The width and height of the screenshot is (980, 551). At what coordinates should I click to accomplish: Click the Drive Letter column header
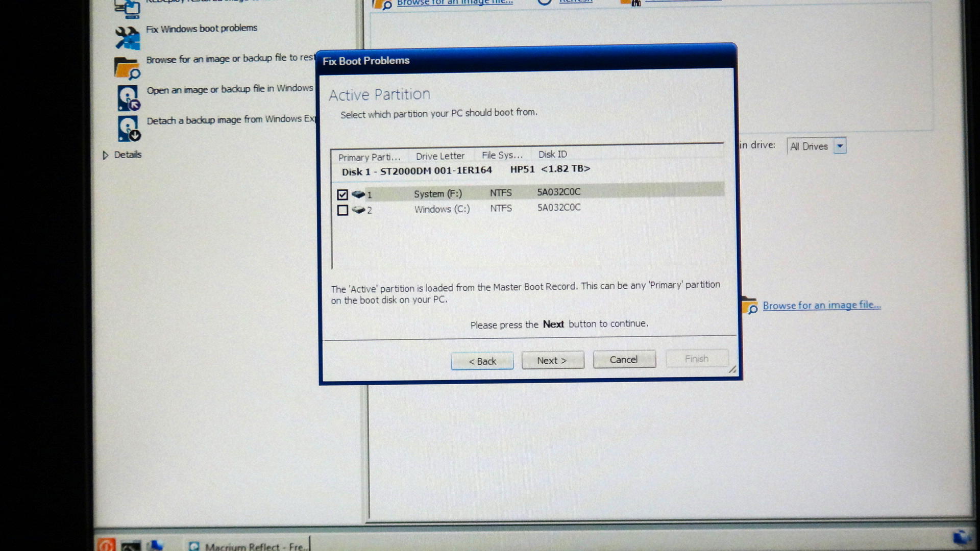pyautogui.click(x=440, y=156)
